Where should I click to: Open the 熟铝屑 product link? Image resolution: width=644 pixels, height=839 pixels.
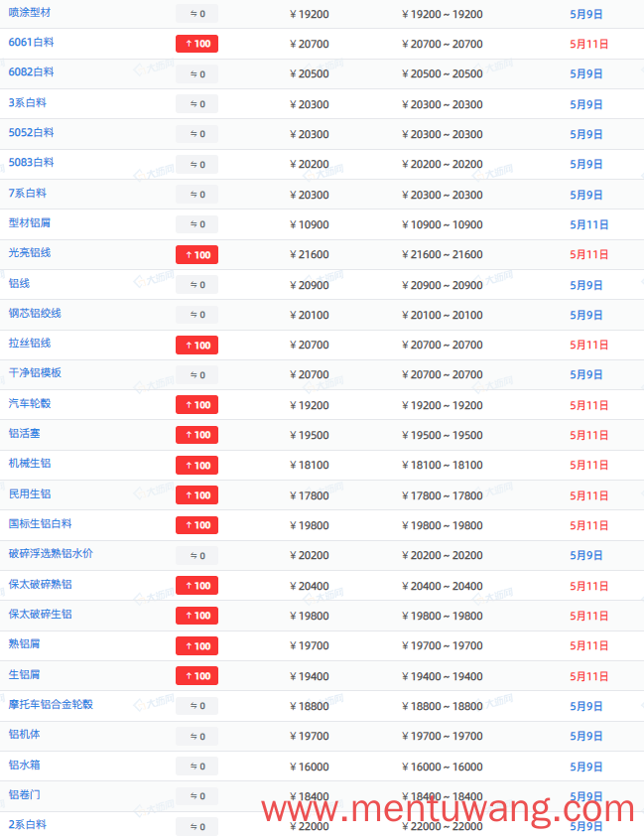click(x=24, y=644)
